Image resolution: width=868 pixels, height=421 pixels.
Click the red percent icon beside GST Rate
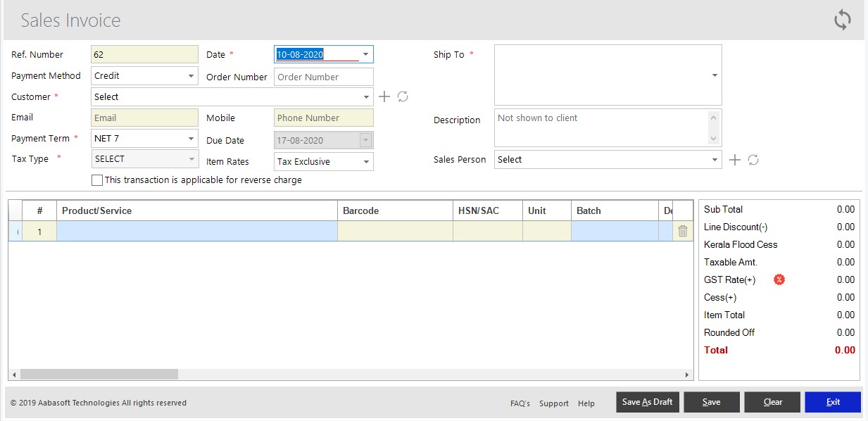tap(779, 279)
